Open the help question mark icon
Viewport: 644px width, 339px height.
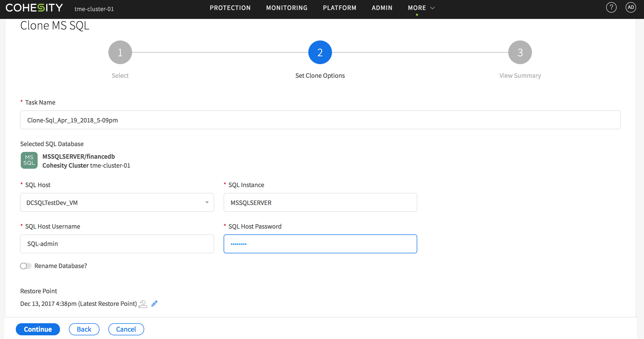[611, 8]
